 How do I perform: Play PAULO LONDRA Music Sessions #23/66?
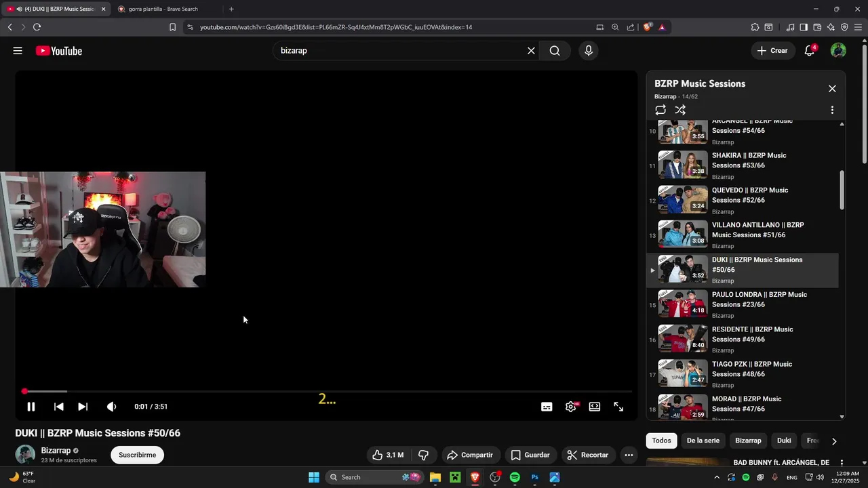point(743,305)
